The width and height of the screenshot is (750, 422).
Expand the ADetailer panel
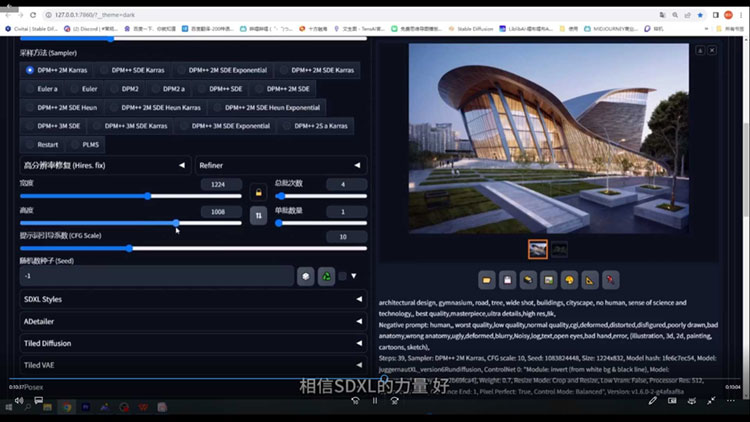[x=192, y=321]
